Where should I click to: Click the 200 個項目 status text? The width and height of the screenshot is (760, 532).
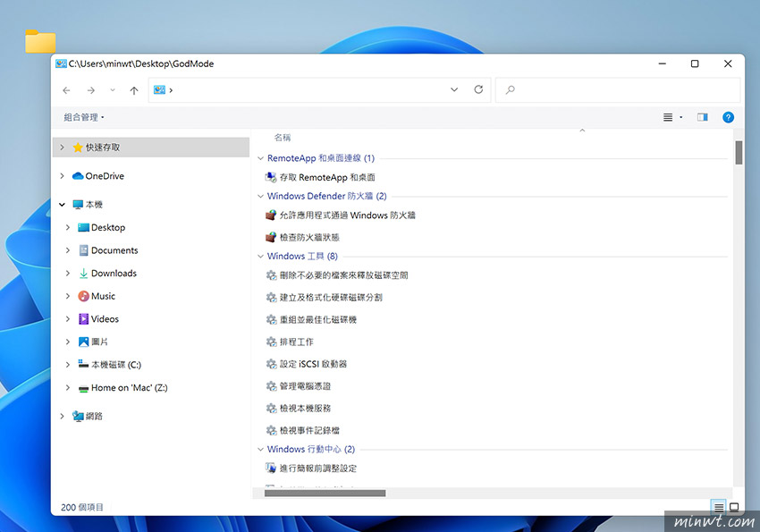82,507
